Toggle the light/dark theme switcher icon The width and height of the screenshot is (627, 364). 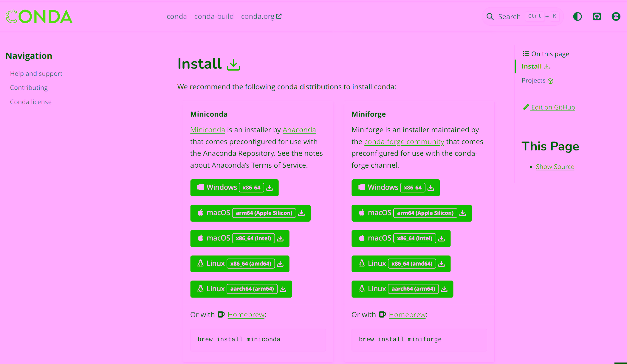click(x=578, y=17)
